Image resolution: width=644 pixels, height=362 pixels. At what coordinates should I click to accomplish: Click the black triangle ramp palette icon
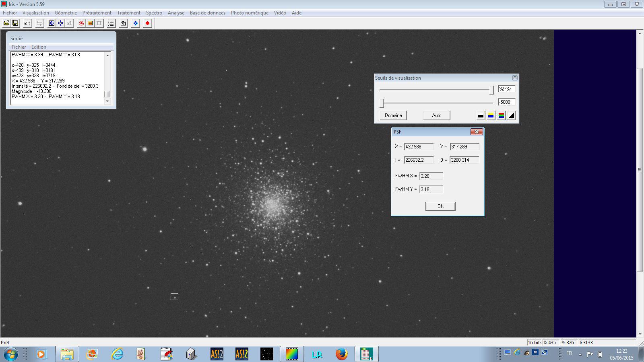tap(511, 116)
